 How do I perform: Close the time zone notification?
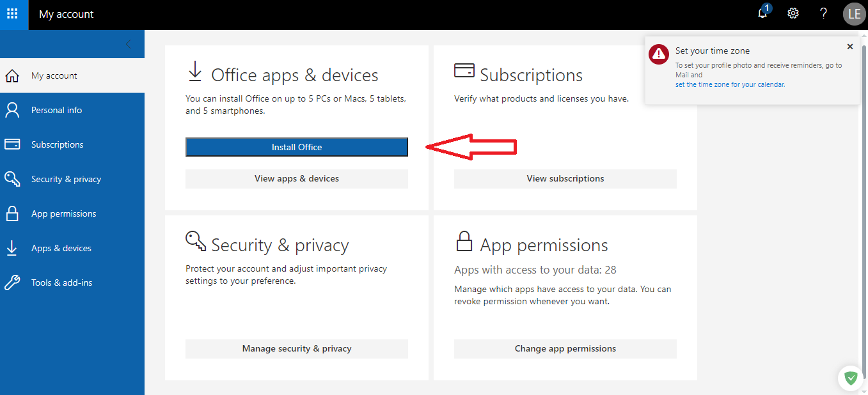[849, 47]
